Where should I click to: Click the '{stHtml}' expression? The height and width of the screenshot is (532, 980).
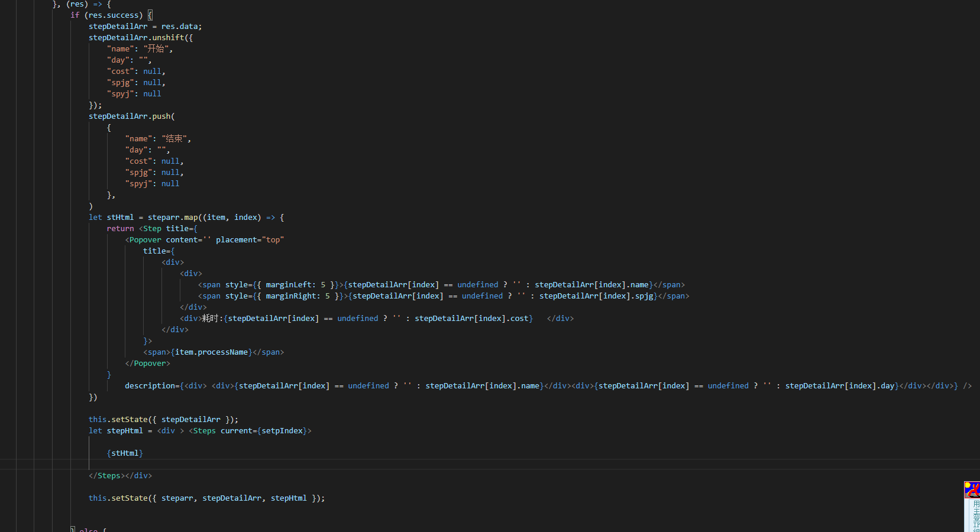[124, 453]
